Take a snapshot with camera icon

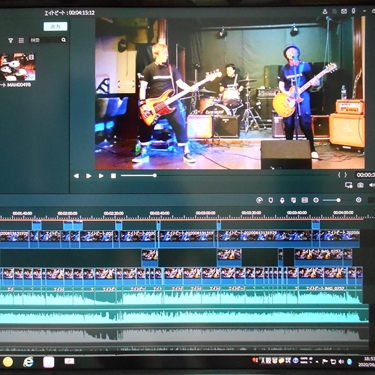[x=360, y=185]
